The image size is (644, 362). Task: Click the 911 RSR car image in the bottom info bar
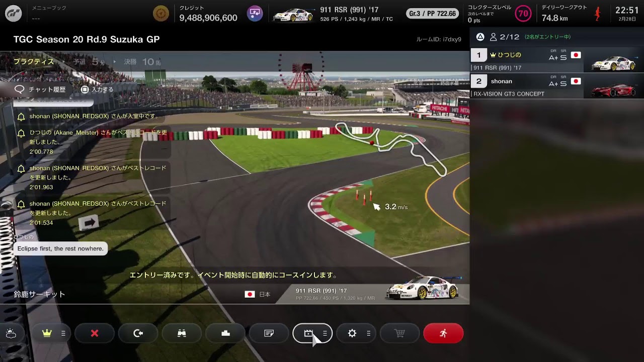click(423, 288)
